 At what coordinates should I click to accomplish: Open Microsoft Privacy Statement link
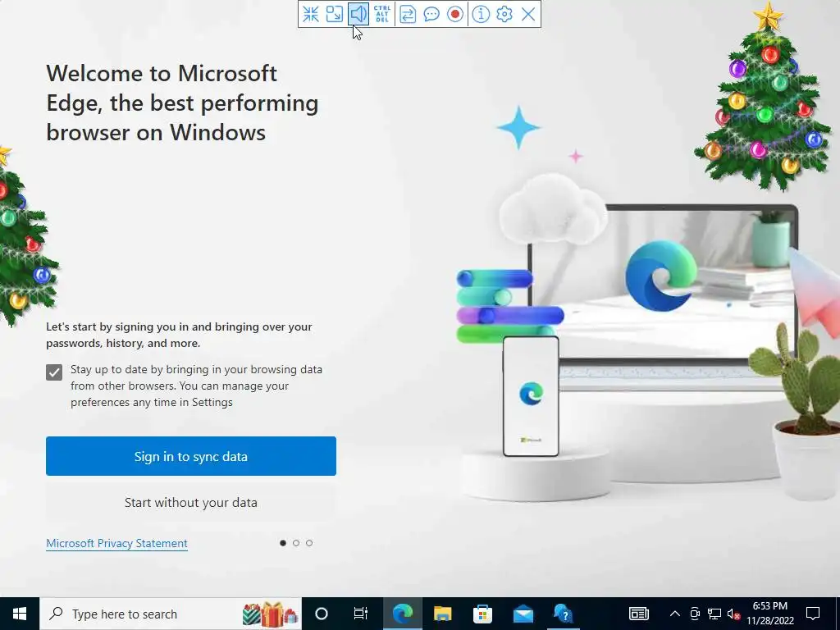click(116, 543)
